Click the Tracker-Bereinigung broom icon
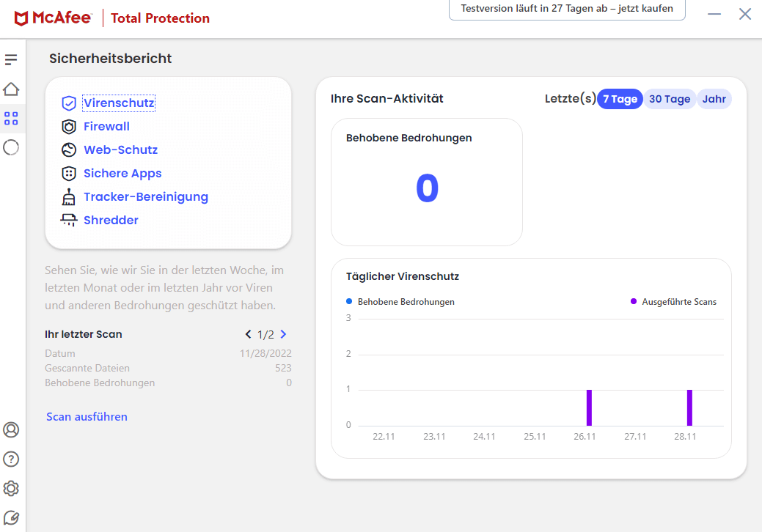This screenshot has width=762, height=532. 69,196
